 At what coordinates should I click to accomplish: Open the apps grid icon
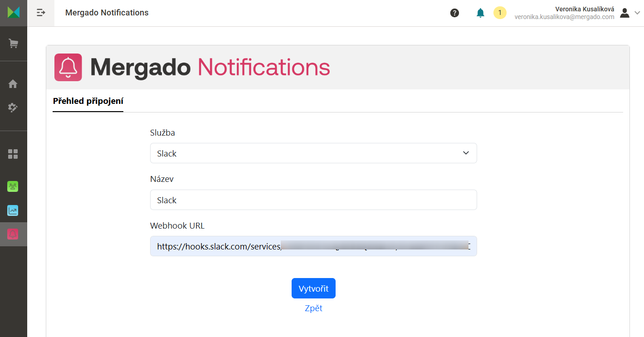click(x=13, y=154)
